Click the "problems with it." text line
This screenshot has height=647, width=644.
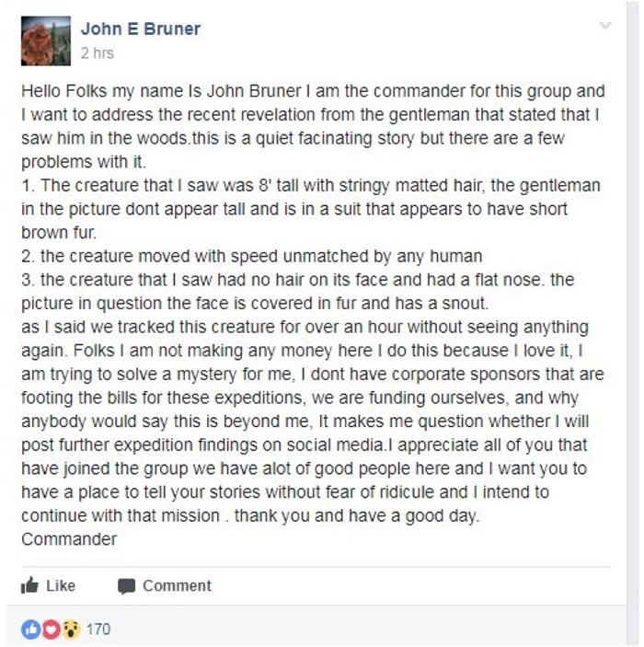tap(84, 162)
